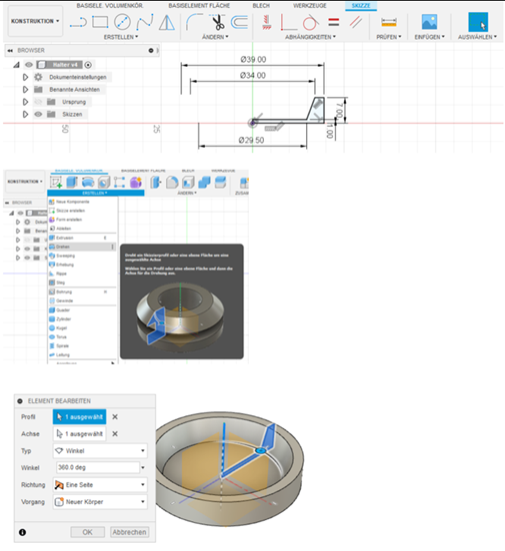Open the Richtung dropdown showing Eine Seite
Image resolution: width=505 pixels, height=551 pixels.
(x=100, y=485)
